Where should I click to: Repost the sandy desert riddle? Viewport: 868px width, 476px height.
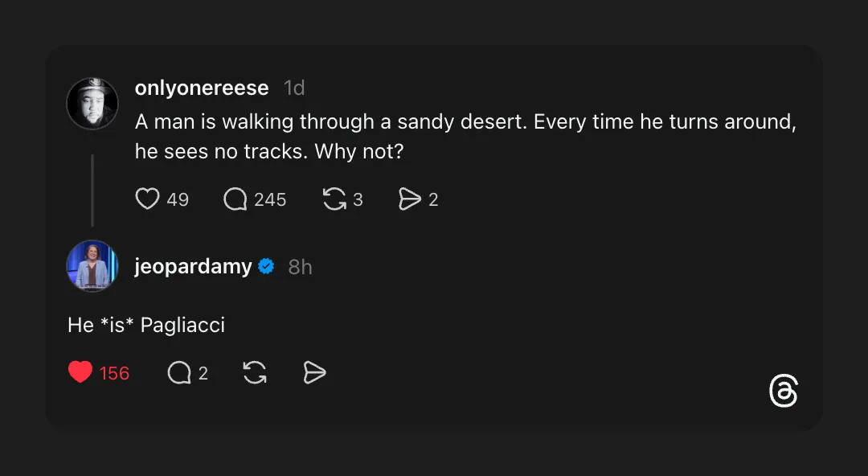(x=335, y=199)
